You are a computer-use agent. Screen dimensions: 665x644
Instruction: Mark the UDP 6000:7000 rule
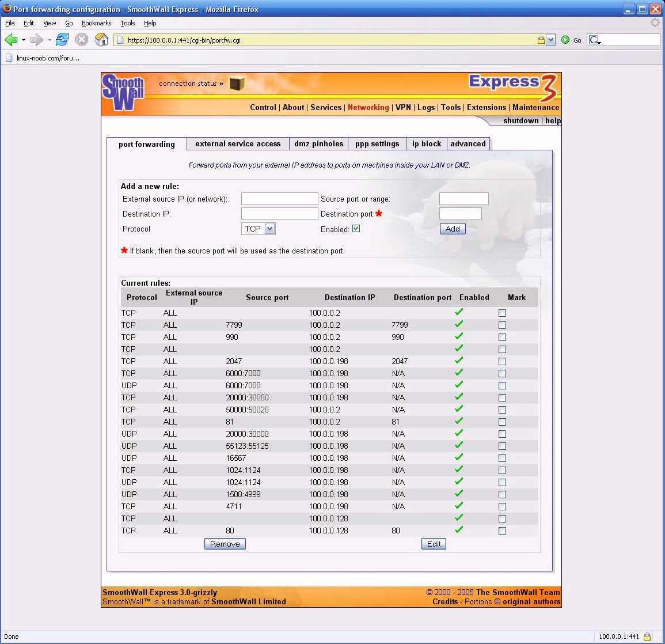pos(502,385)
